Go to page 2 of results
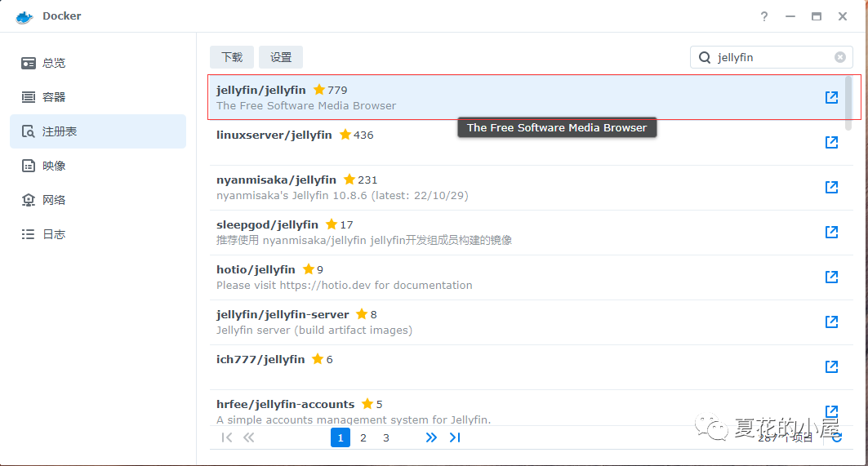868x466 pixels. click(x=363, y=437)
